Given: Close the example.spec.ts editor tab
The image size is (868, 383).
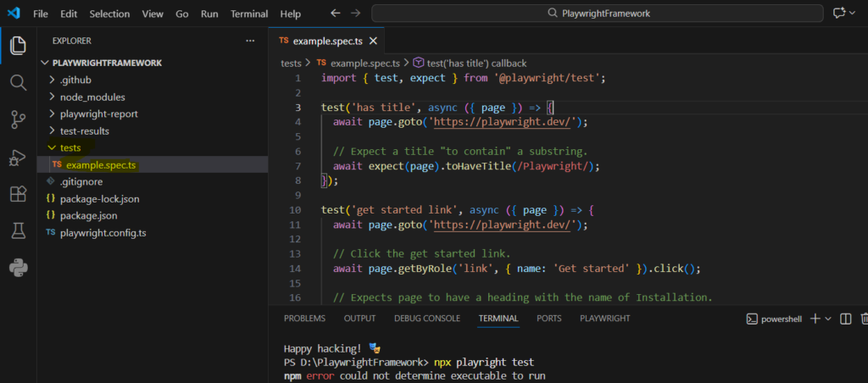Looking at the screenshot, I should click(373, 41).
